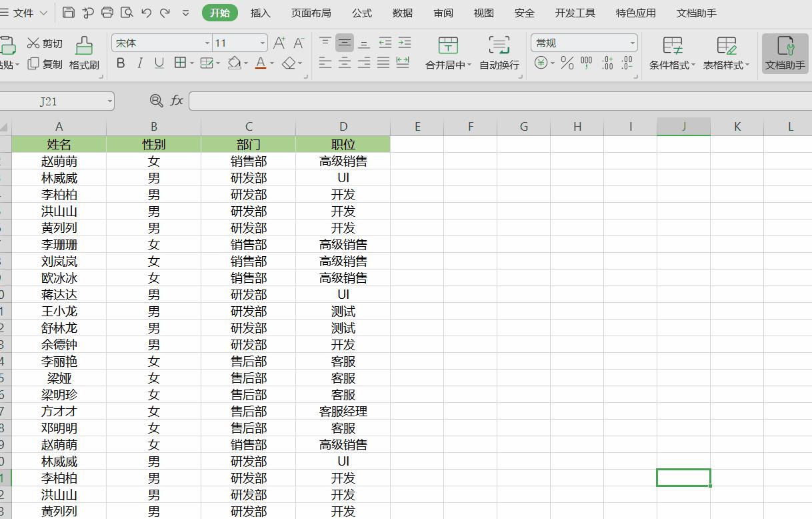Save the workbook with the save icon
The width and height of the screenshot is (812, 519).
click(68, 13)
